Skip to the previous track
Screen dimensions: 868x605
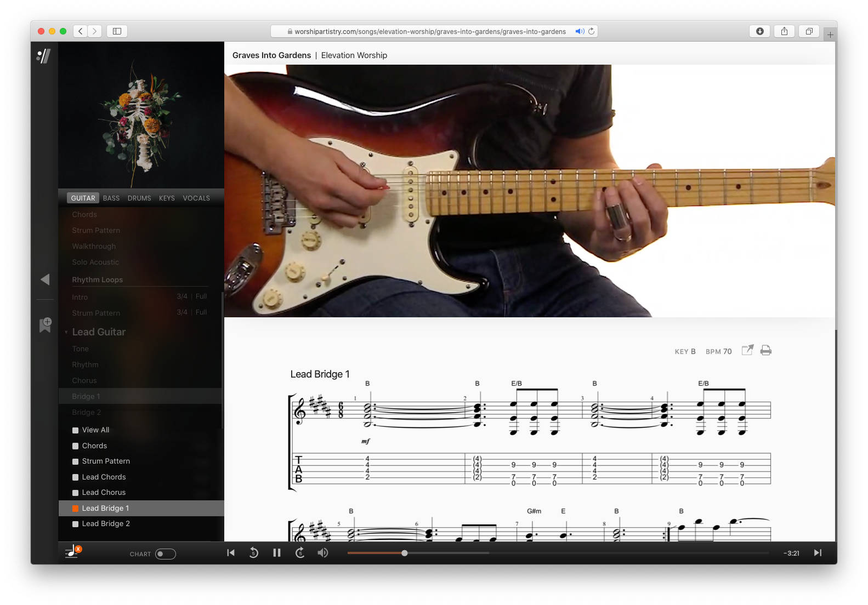pyautogui.click(x=231, y=553)
